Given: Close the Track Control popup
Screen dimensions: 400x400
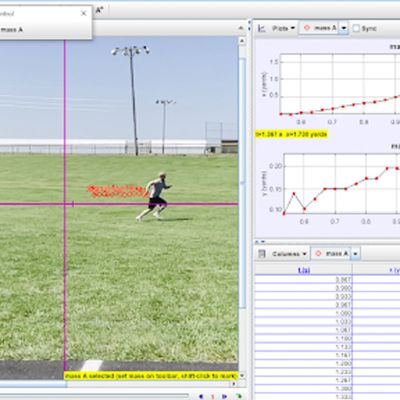Looking at the screenshot, I should (83, 13).
